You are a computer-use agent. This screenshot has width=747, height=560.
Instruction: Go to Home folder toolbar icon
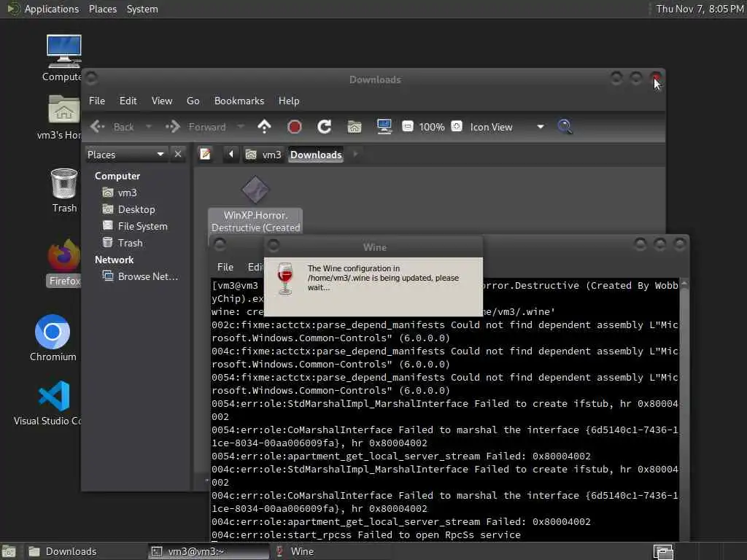[x=354, y=127]
